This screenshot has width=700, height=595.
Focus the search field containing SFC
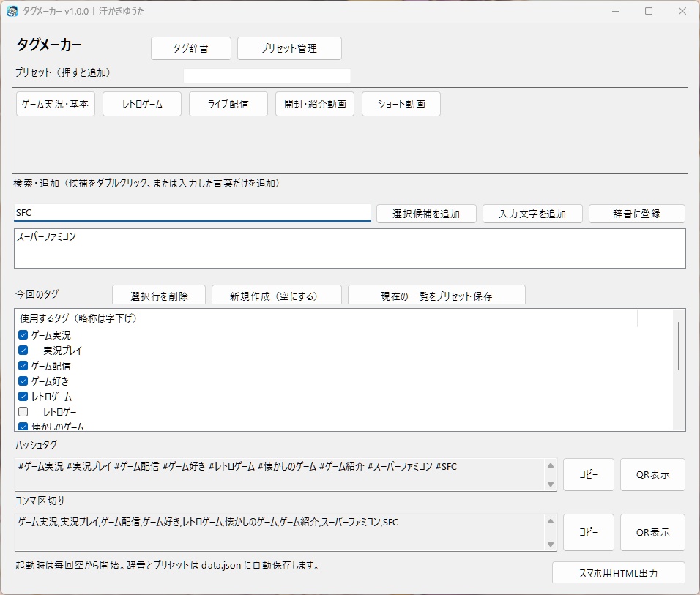tap(193, 213)
